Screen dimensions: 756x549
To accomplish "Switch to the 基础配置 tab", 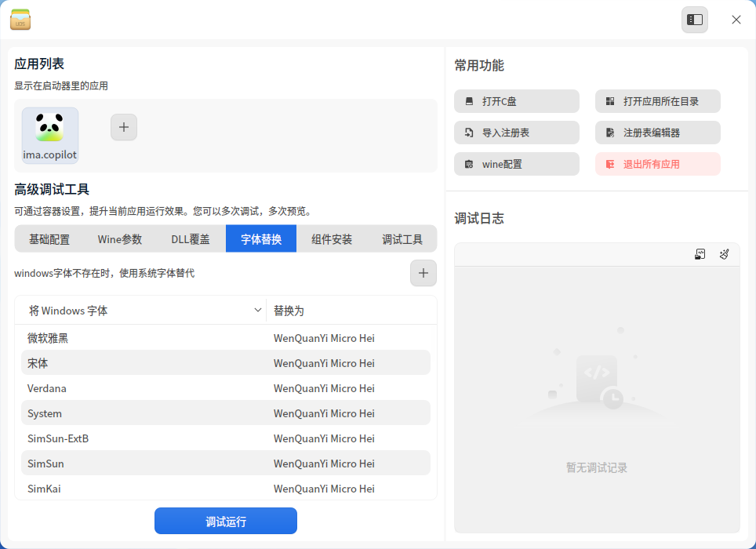I will (49, 239).
